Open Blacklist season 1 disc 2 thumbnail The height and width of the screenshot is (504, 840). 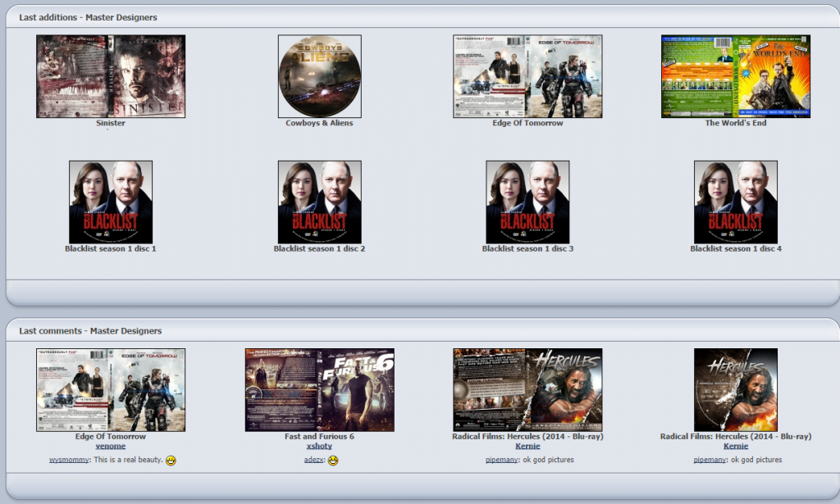(x=320, y=202)
